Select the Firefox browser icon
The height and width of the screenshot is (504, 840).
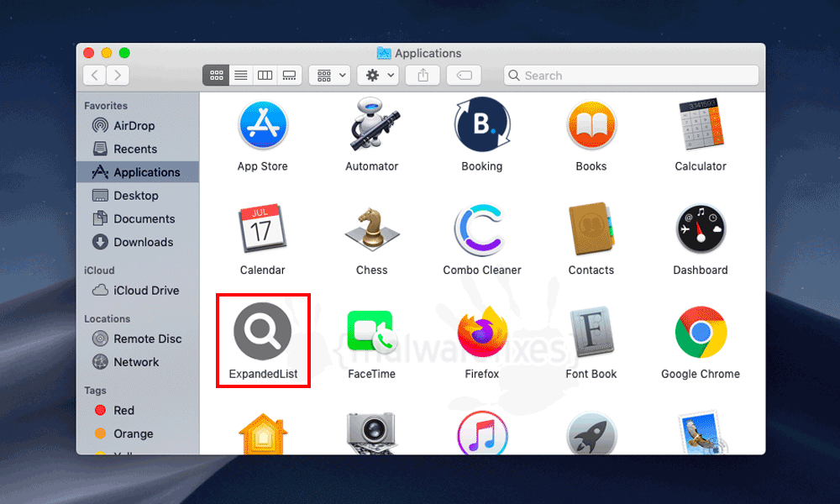click(x=482, y=332)
